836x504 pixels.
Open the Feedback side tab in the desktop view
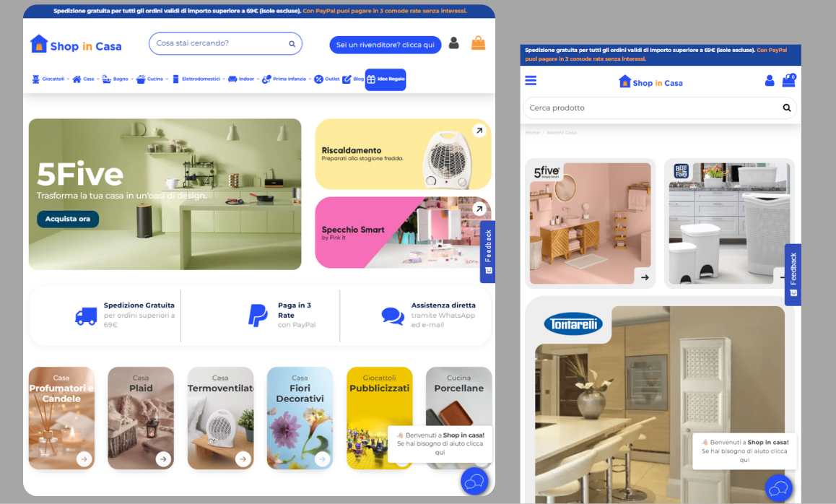point(488,252)
